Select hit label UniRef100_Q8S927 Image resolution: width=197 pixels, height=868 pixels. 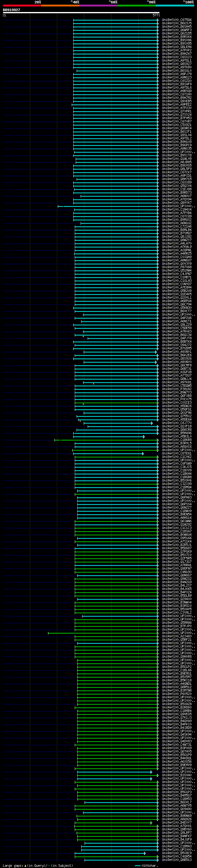(x=177, y=64)
